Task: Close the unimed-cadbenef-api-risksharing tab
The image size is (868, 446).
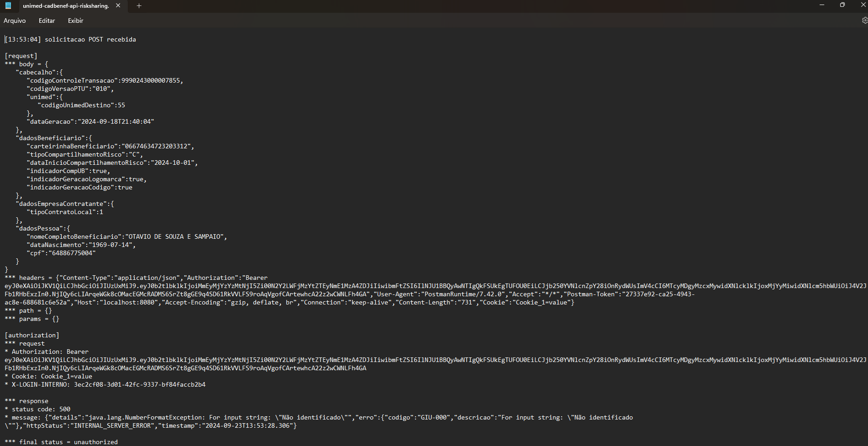Action: (x=118, y=5)
